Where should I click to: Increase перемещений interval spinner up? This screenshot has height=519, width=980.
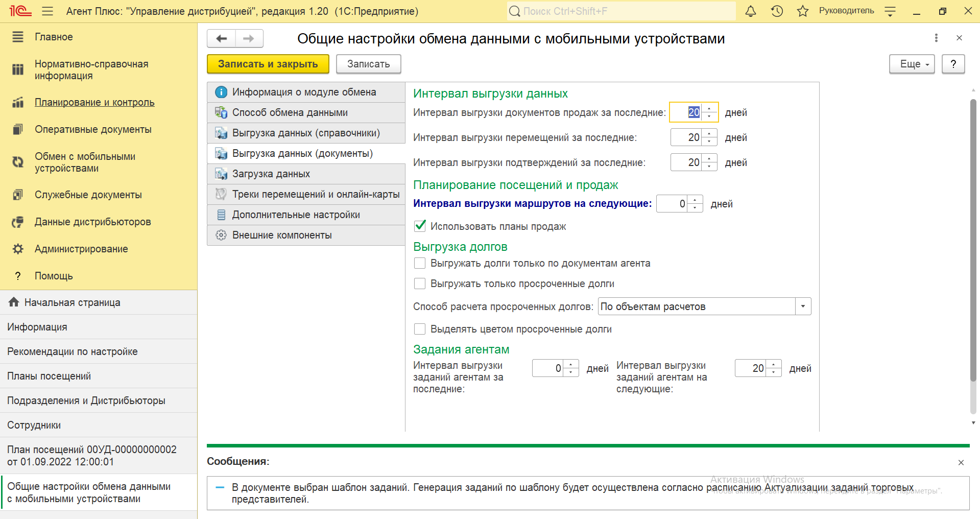(x=709, y=133)
